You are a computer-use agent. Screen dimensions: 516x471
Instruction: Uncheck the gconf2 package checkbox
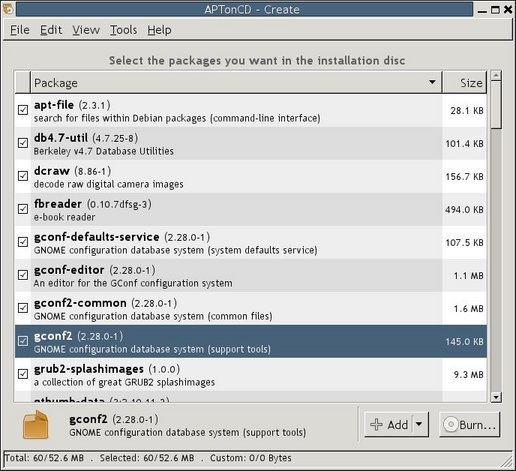tap(23, 341)
